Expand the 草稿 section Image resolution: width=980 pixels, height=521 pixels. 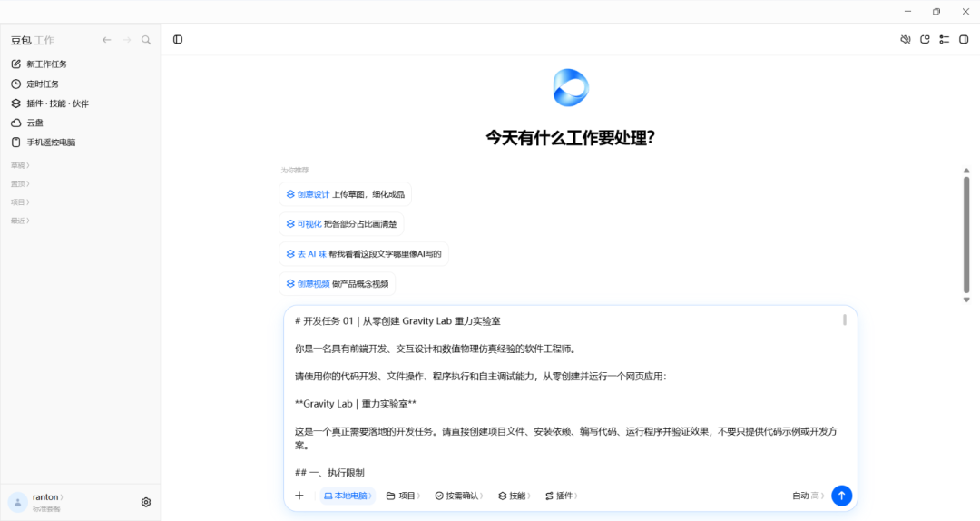click(x=20, y=165)
